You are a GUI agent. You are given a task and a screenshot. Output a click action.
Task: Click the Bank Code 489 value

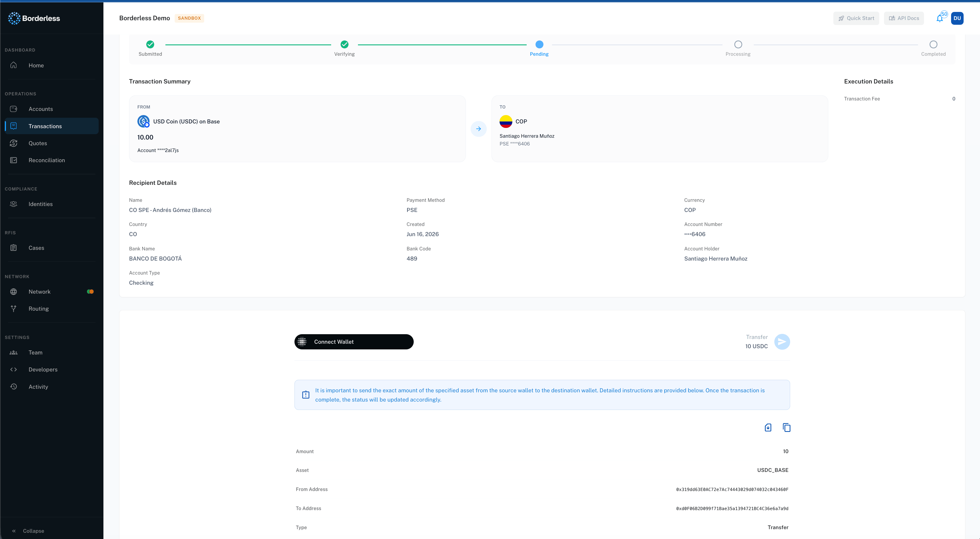(412, 258)
